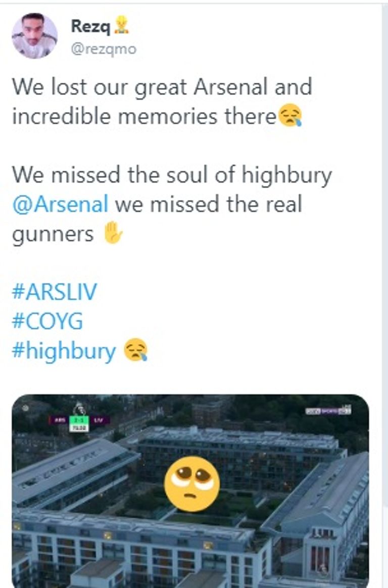The width and height of the screenshot is (388, 588).
Task: Click the crying emoji after 'memories there'
Action: [290, 117]
